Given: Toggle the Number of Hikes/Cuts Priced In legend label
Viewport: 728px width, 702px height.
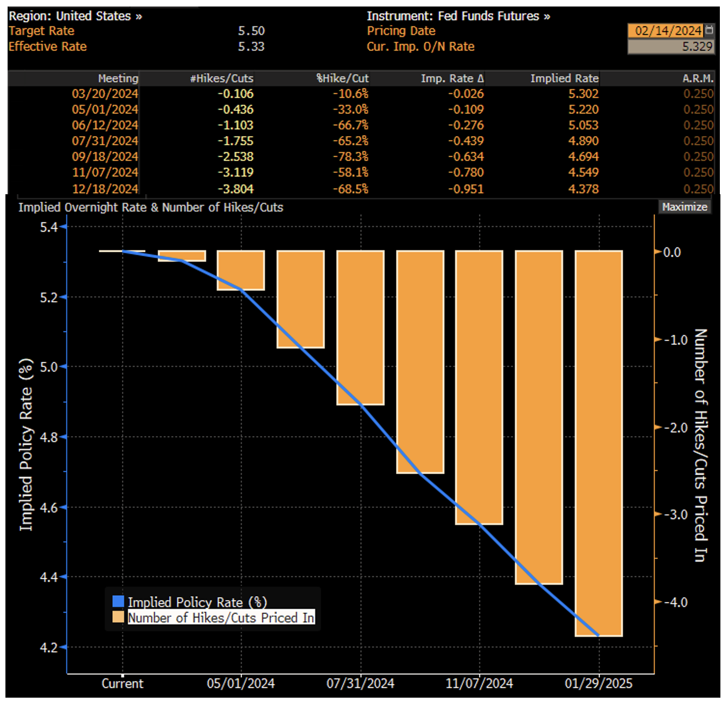Looking at the screenshot, I should pyautogui.click(x=221, y=617).
